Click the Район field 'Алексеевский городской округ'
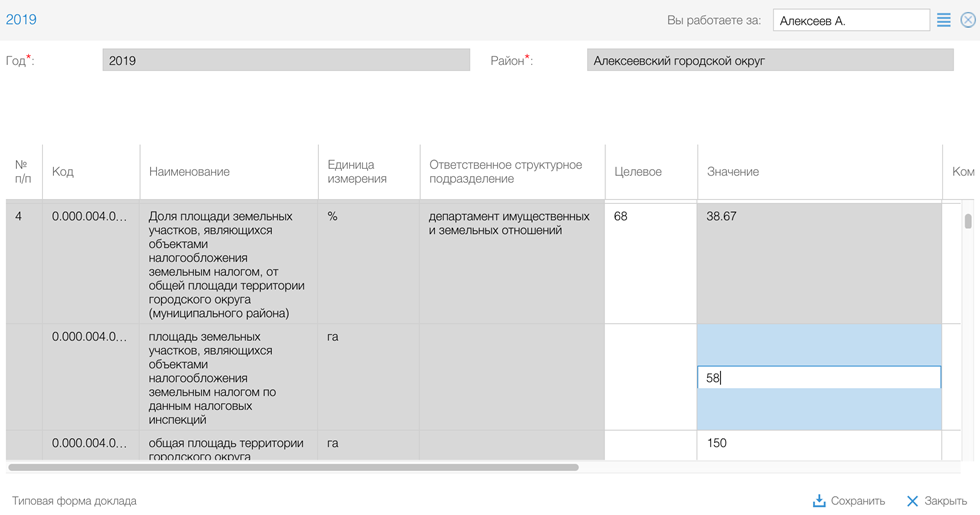The height and width of the screenshot is (515, 980). click(770, 61)
